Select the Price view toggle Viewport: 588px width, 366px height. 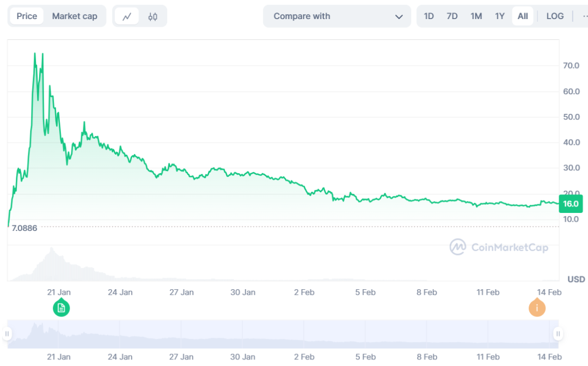pos(27,16)
